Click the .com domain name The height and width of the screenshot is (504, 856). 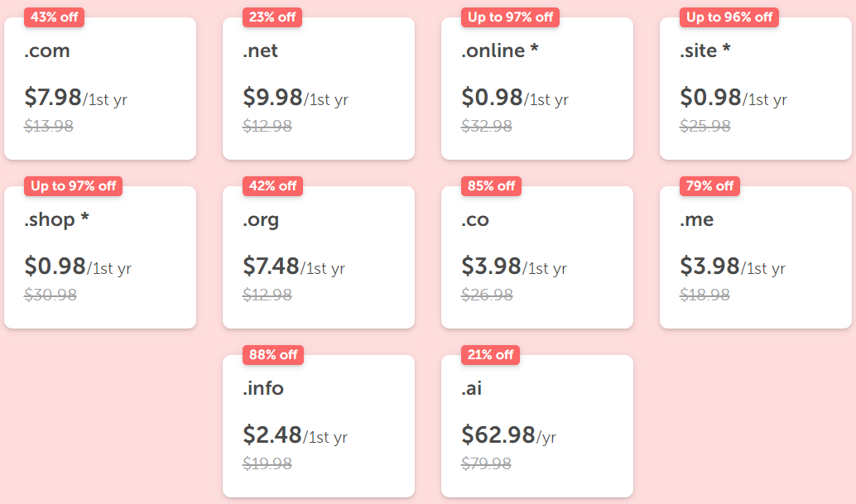[x=47, y=51]
